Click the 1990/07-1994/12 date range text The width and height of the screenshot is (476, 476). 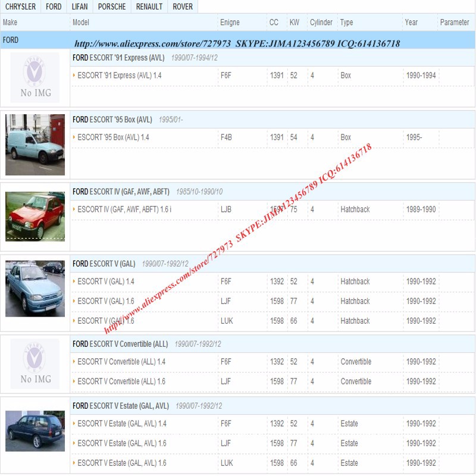(195, 58)
